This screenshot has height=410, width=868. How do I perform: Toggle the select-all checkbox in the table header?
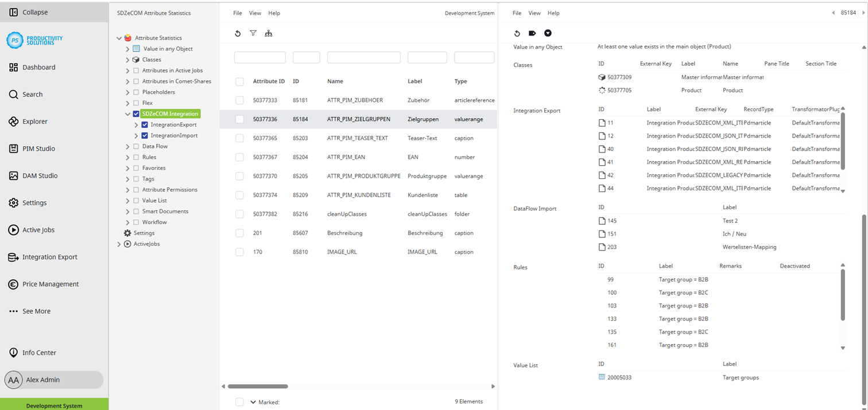[x=239, y=81]
